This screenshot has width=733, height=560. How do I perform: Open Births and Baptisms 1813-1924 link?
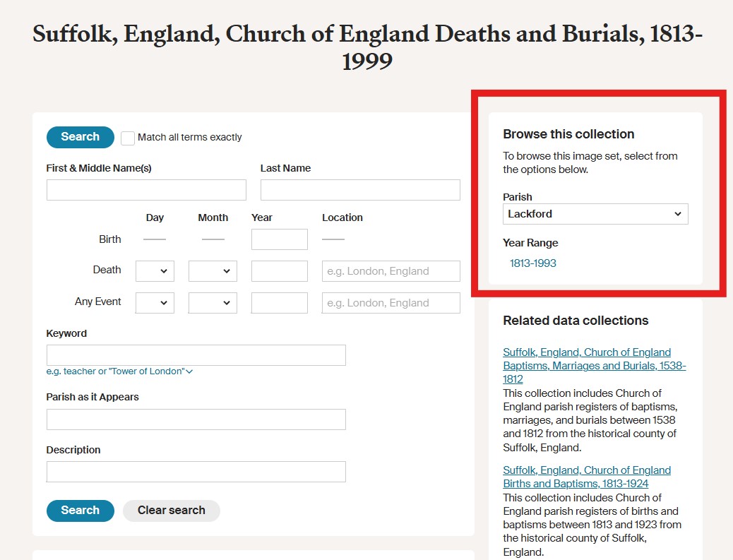[x=586, y=477]
